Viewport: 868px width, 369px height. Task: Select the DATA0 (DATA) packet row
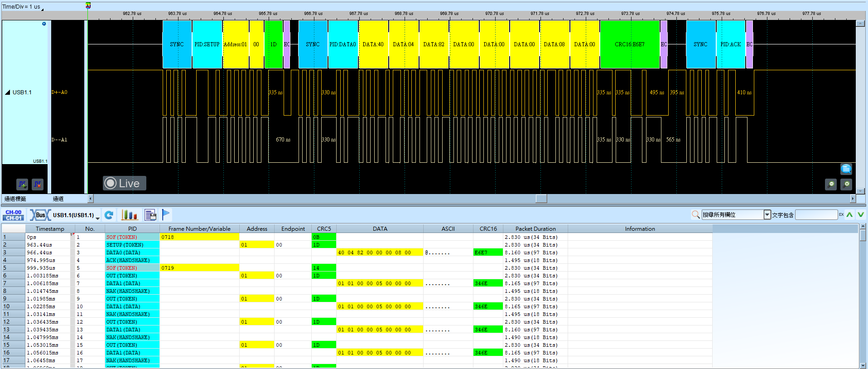[x=357, y=252]
